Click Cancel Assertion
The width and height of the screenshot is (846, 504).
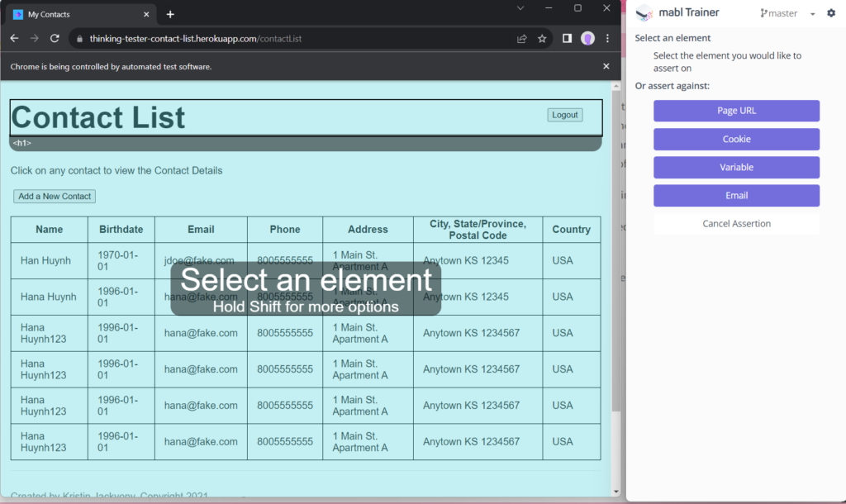[736, 224]
